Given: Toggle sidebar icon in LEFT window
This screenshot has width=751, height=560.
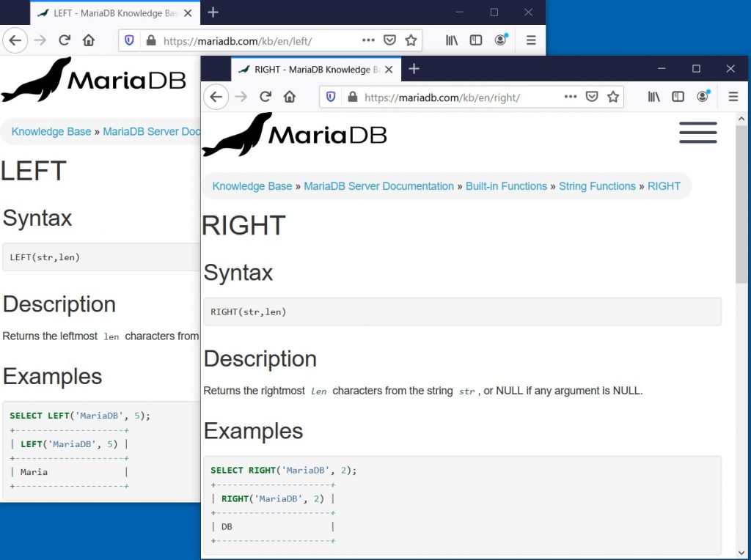Looking at the screenshot, I should [475, 40].
